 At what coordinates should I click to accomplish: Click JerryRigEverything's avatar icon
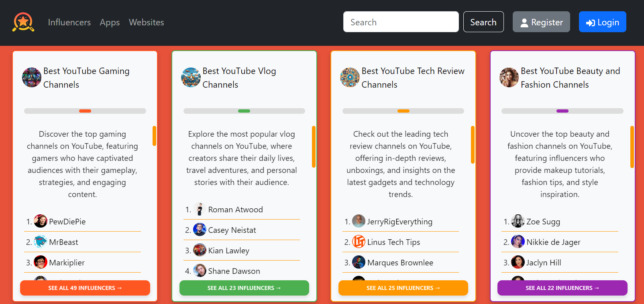pyautogui.click(x=359, y=221)
